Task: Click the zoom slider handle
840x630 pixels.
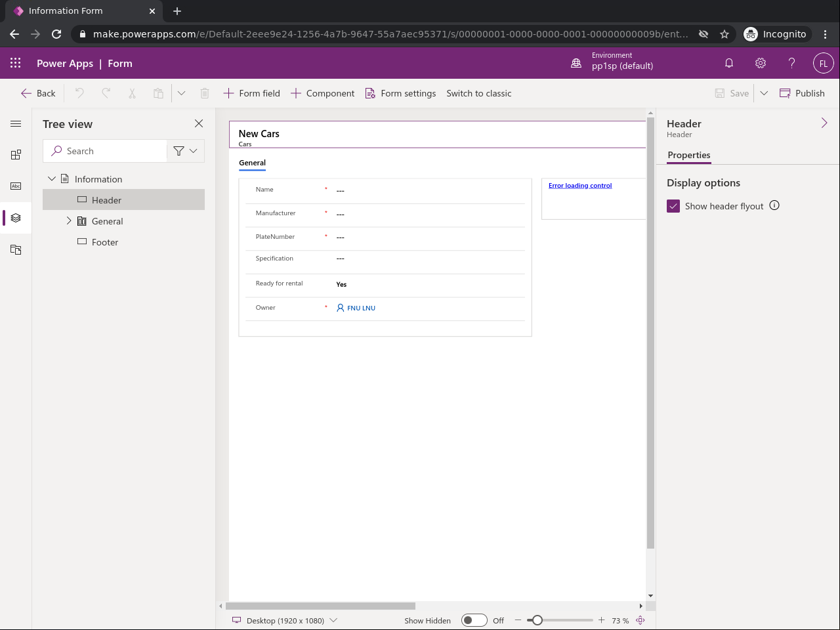Action: coord(537,620)
